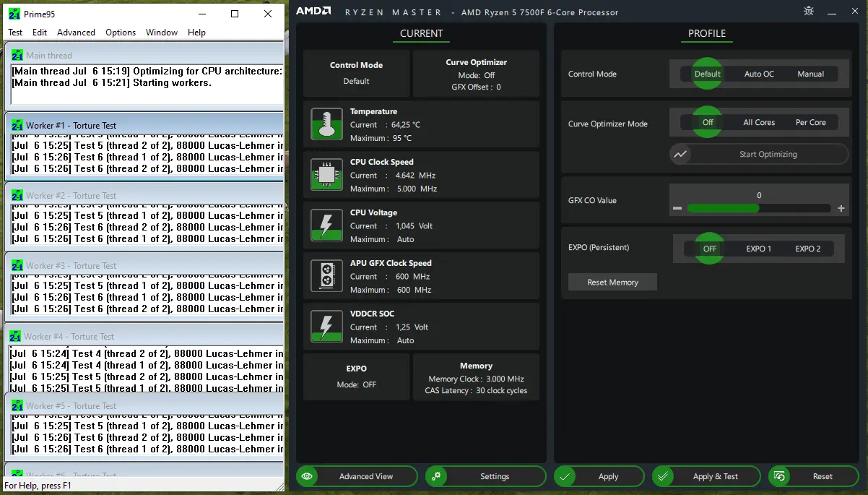Click the Apply & Test double-check icon
The height and width of the screenshot is (495, 868).
[664, 476]
